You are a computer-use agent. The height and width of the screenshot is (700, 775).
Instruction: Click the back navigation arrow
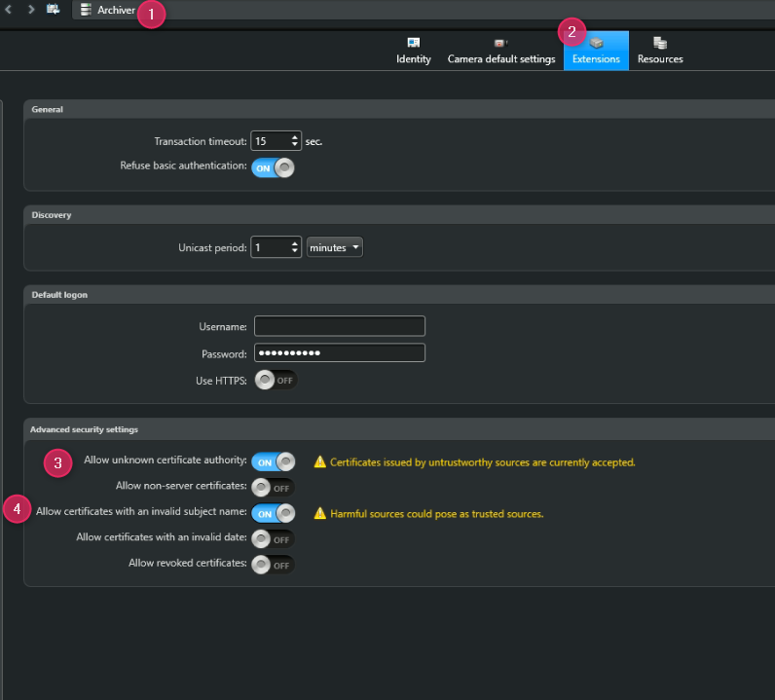click(x=9, y=9)
